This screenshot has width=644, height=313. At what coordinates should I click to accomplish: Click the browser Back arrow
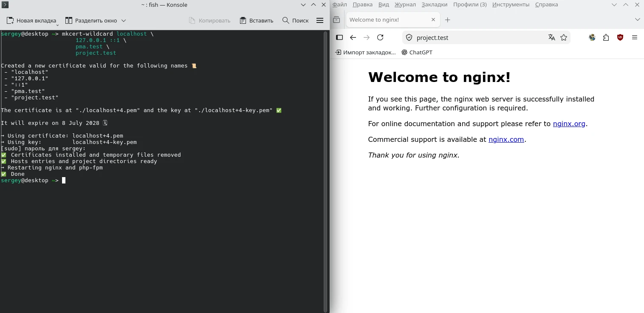click(353, 37)
